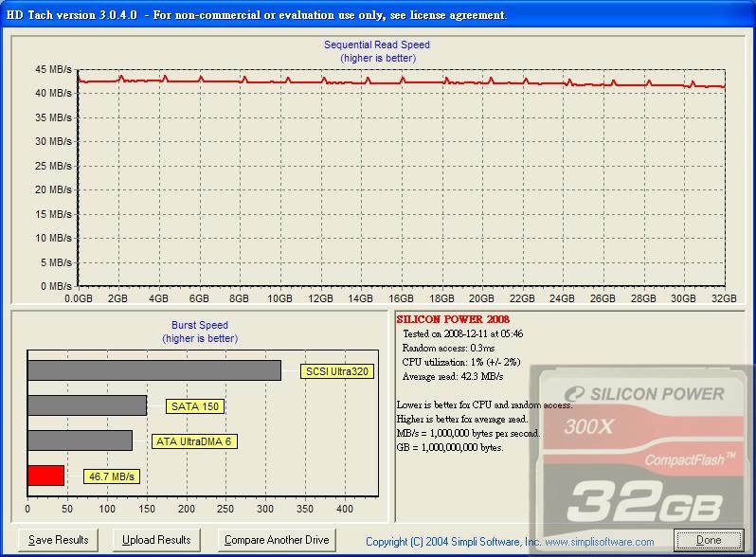Open the www.simplisoftware.com link
The image size is (756, 557).
pos(600,542)
